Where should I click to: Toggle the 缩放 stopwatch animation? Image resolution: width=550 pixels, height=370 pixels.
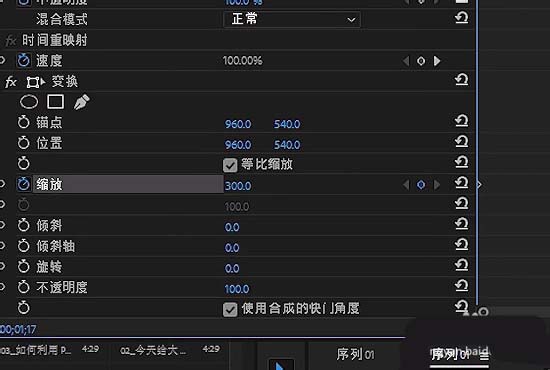[24, 184]
